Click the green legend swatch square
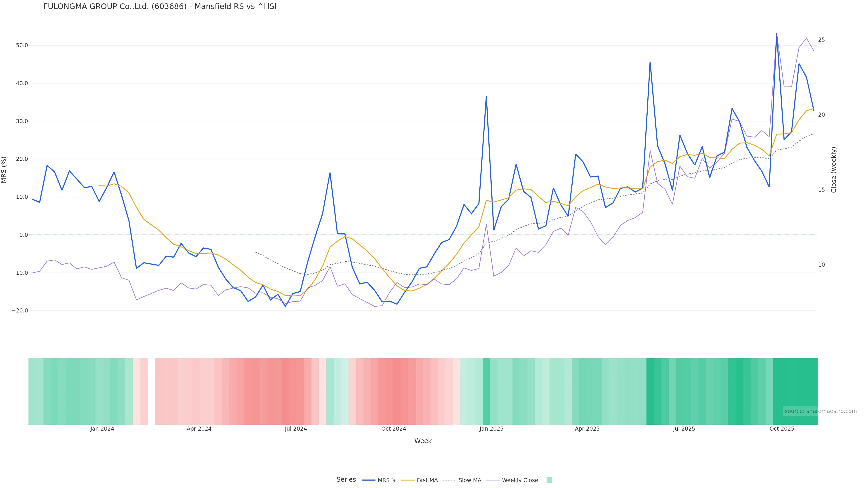This screenshot has height=488, width=868. pos(549,480)
